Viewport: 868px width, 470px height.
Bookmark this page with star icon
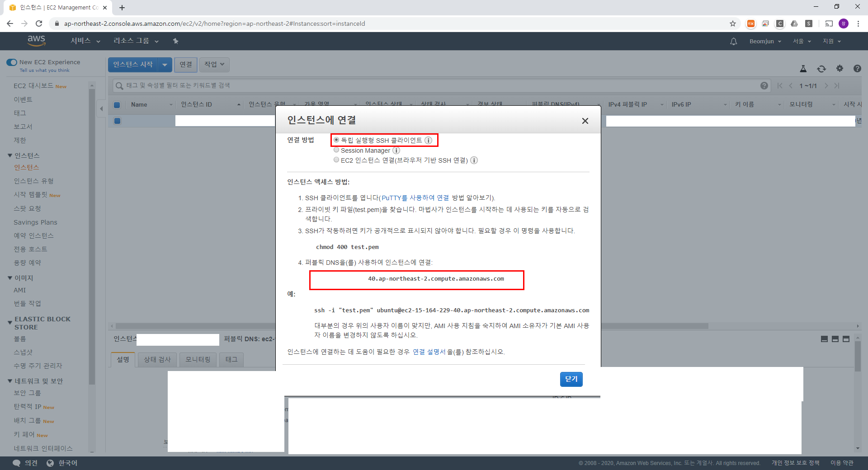click(733, 23)
